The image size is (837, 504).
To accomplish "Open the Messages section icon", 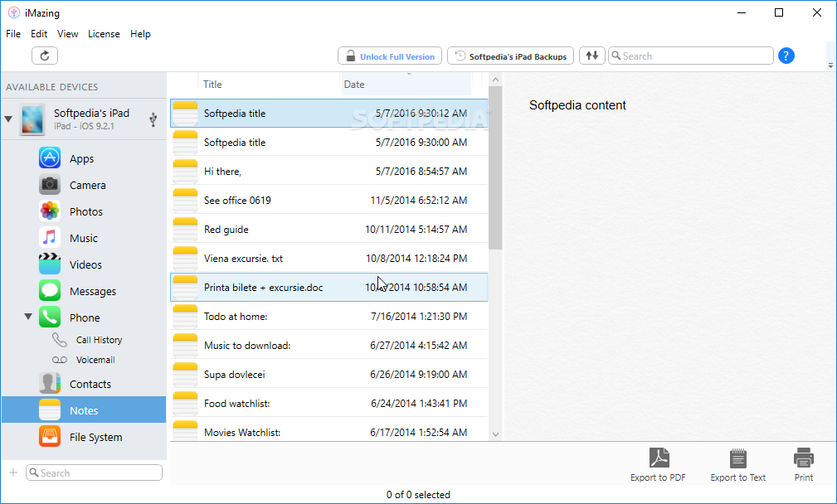I will click(x=50, y=291).
